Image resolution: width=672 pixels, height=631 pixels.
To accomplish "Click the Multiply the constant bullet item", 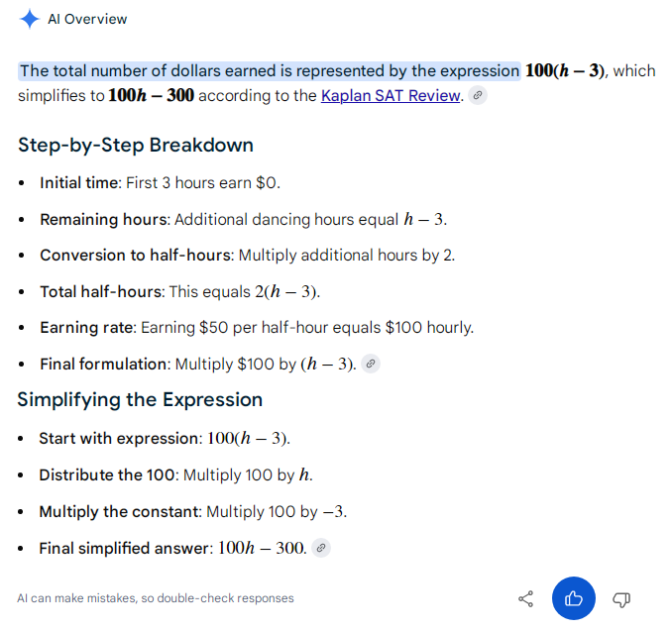I will point(193,511).
